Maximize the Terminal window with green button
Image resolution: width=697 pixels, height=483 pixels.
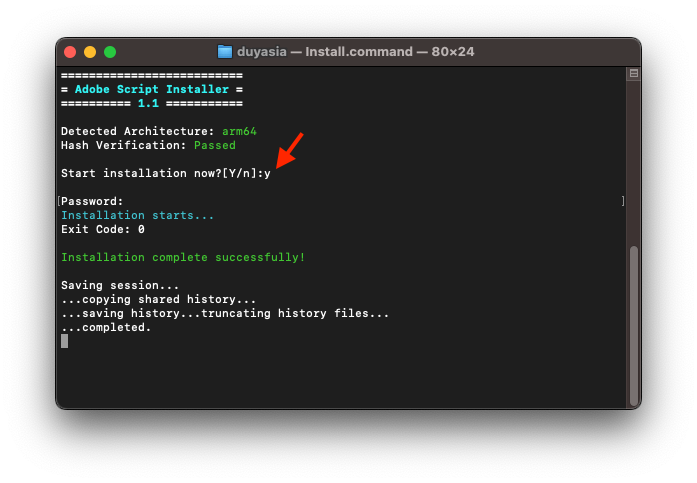tap(110, 52)
